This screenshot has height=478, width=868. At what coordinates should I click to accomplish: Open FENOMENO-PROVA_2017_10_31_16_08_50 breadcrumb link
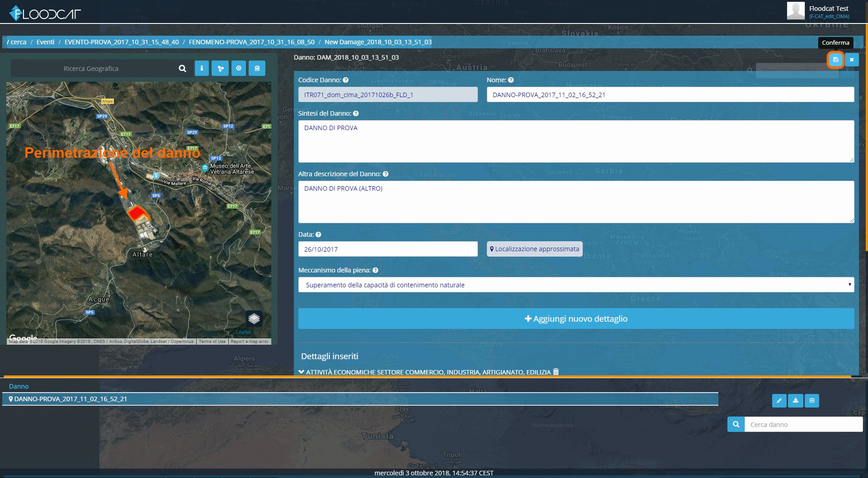pos(252,42)
